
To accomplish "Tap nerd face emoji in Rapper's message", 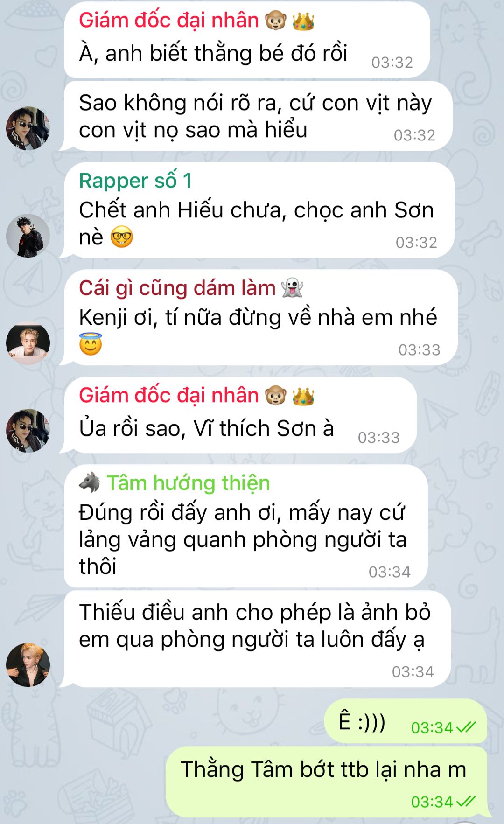I will [x=122, y=237].
